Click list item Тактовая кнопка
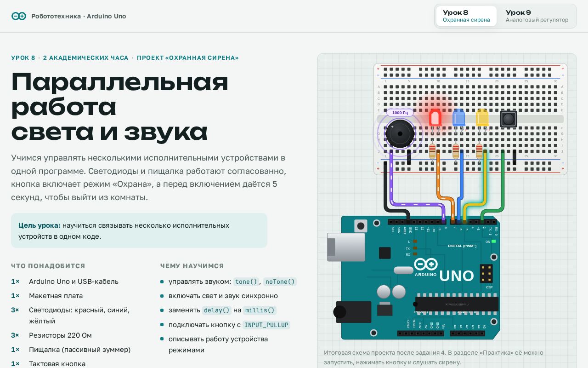This screenshot has height=368, width=588. [x=57, y=364]
